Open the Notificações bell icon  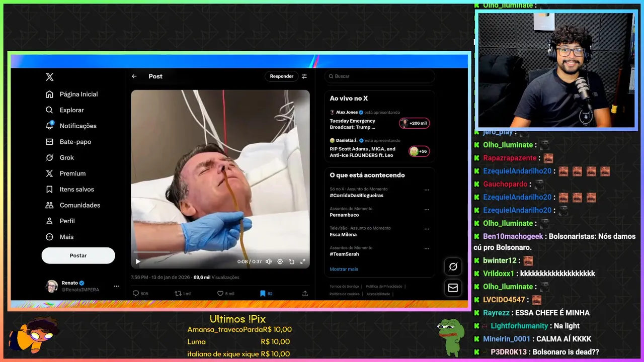(x=49, y=126)
